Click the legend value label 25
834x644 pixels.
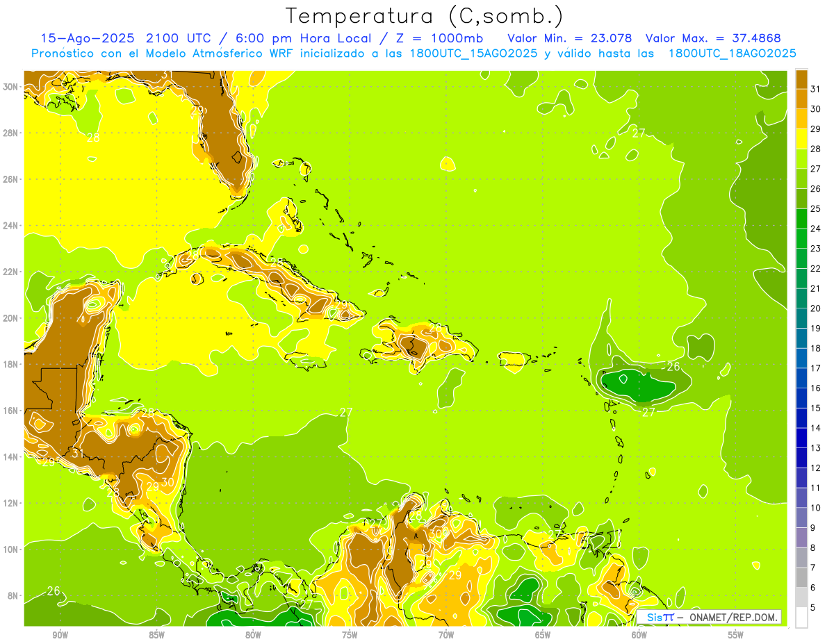point(816,208)
